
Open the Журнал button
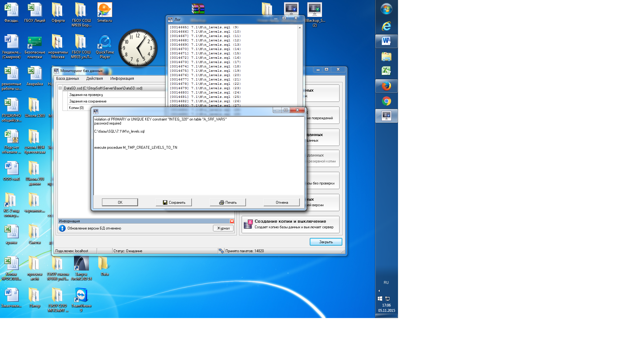tap(223, 228)
